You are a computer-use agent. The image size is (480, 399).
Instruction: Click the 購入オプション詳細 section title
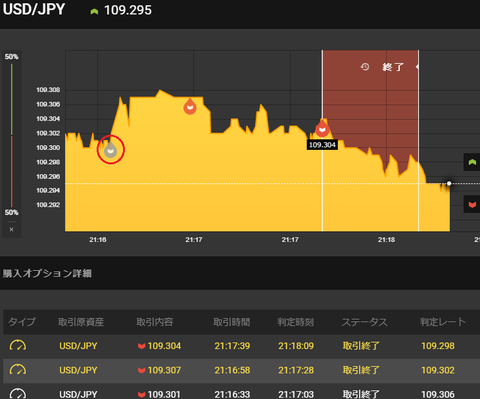click(47, 273)
